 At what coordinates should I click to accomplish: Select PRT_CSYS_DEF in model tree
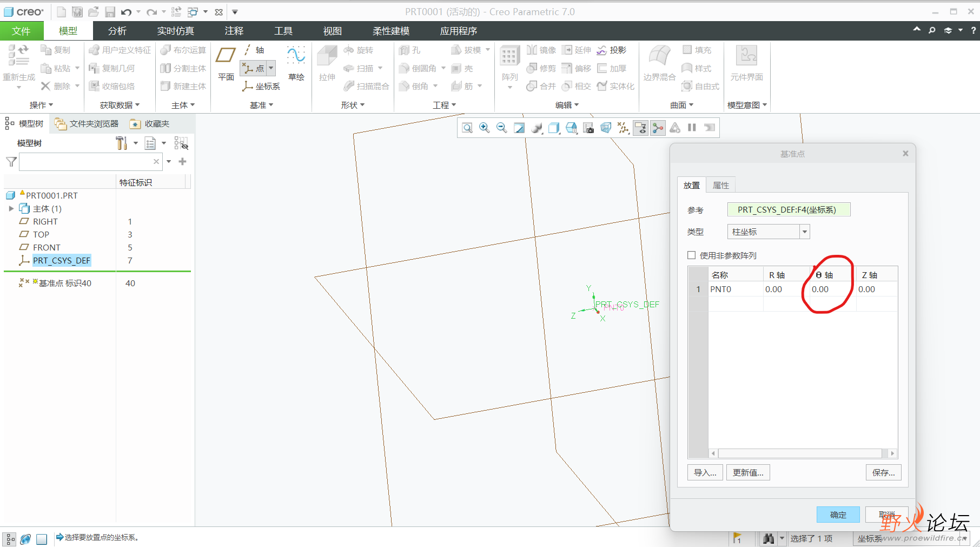tap(61, 260)
